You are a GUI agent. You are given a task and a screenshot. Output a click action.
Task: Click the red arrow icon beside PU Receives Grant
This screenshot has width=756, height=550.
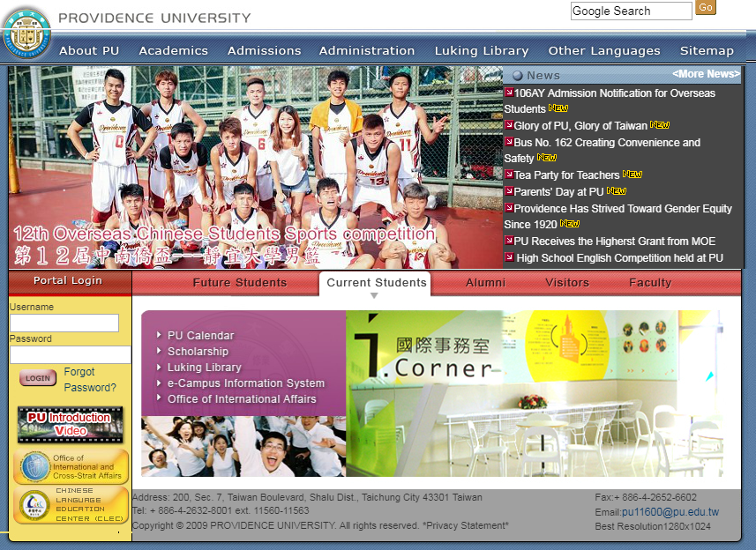click(x=509, y=241)
